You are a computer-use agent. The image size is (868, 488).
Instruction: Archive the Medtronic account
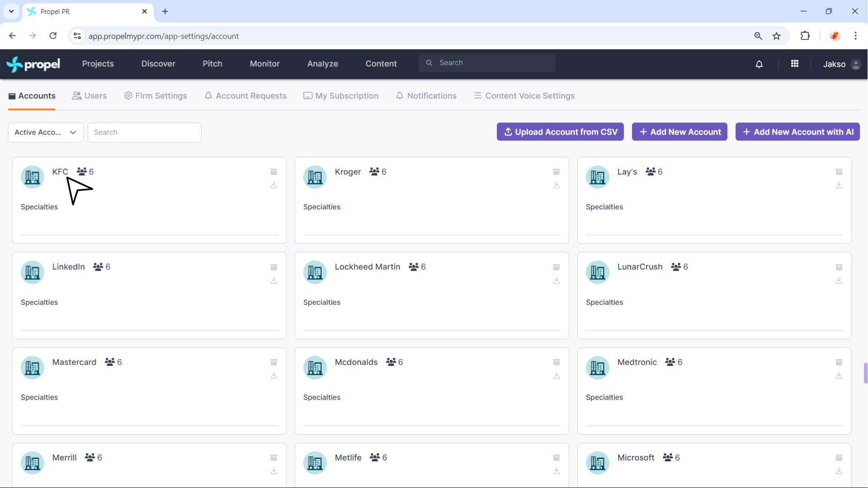coord(839,362)
